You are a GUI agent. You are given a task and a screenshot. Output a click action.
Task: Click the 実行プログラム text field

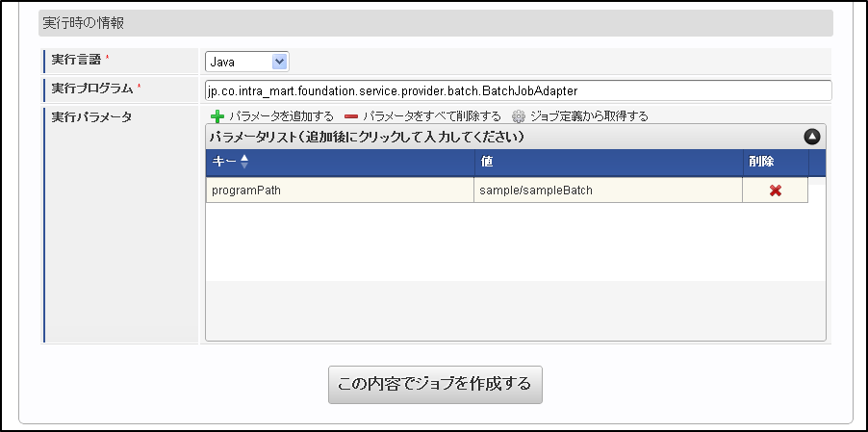point(518,90)
